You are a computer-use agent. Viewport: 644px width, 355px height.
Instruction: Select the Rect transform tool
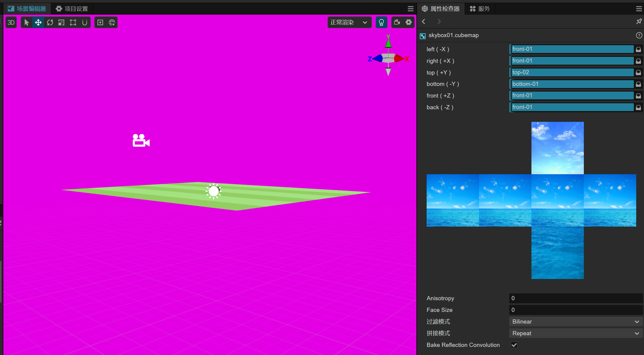pos(73,22)
